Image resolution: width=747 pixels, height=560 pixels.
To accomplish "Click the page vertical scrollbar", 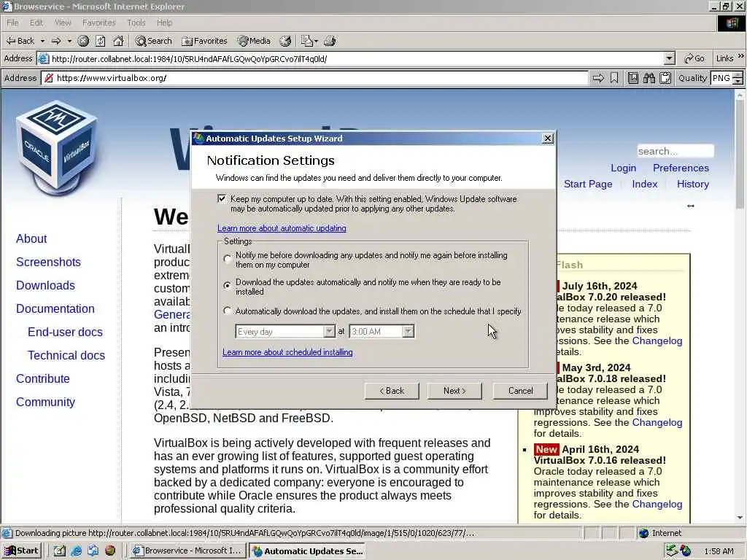I will coord(740,305).
